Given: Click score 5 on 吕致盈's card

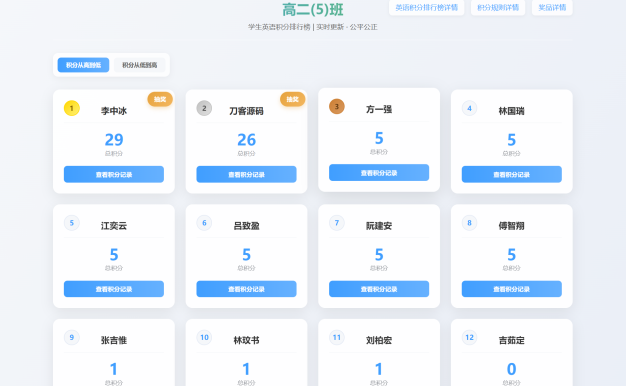Looking at the screenshot, I should tap(246, 254).
